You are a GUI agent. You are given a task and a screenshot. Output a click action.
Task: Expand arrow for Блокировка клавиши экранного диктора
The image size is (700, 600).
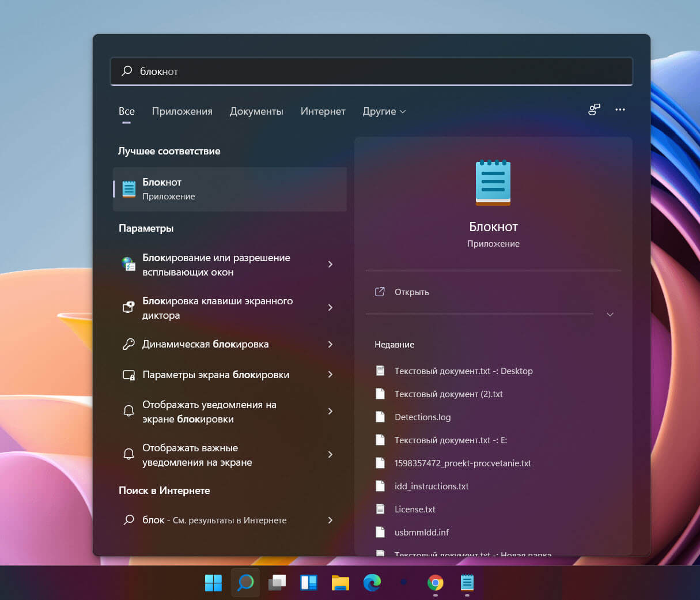(330, 307)
